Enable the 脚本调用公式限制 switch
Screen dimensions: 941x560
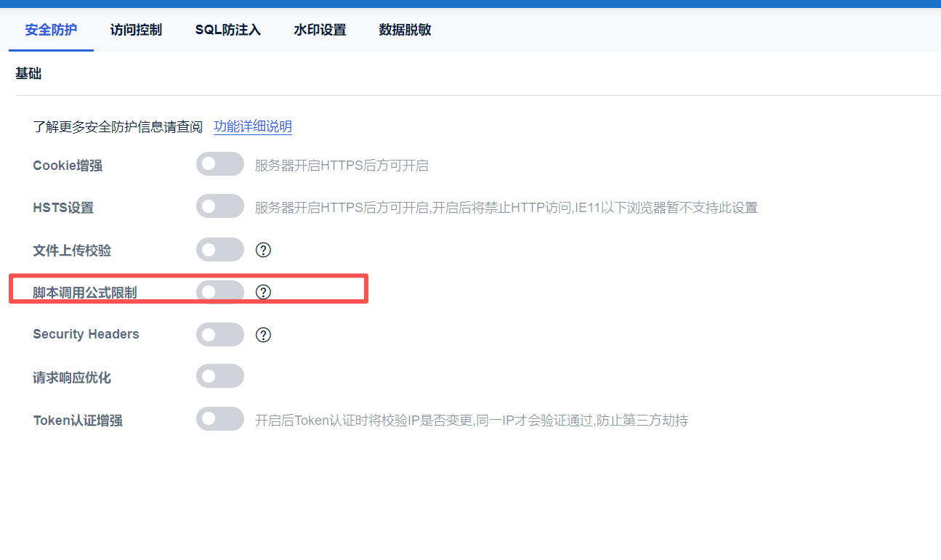pyautogui.click(x=219, y=292)
